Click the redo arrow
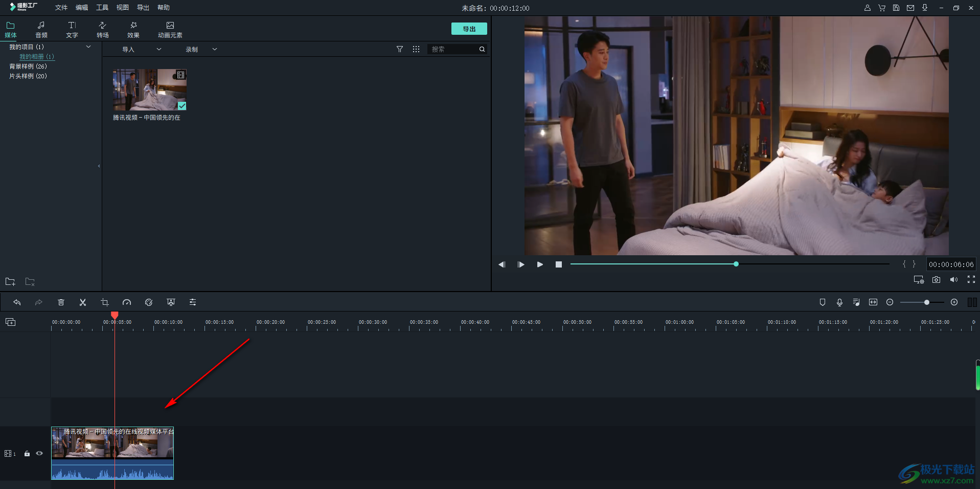The image size is (980, 489). pos(38,302)
